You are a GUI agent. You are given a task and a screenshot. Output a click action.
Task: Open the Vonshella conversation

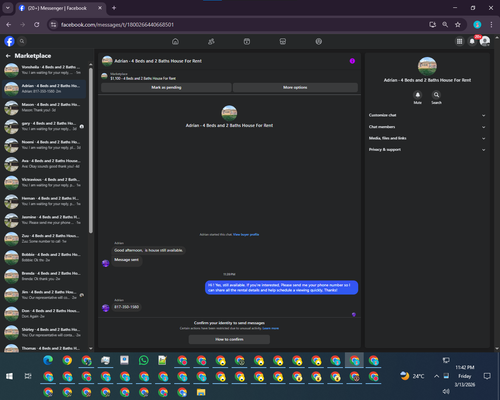44,70
